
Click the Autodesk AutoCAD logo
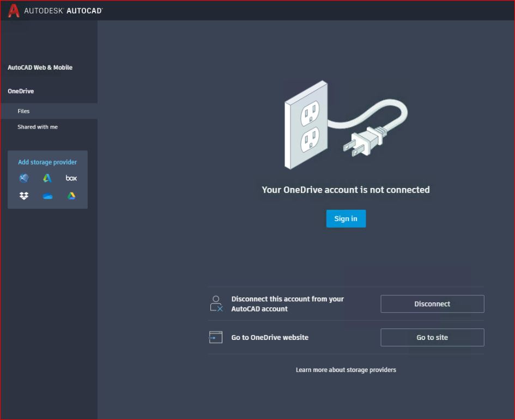[55, 10]
